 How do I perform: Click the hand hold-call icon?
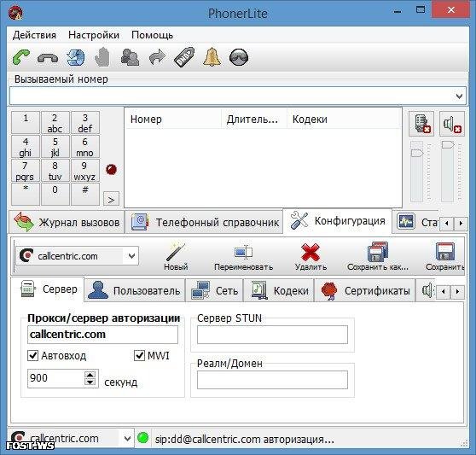[x=102, y=57]
